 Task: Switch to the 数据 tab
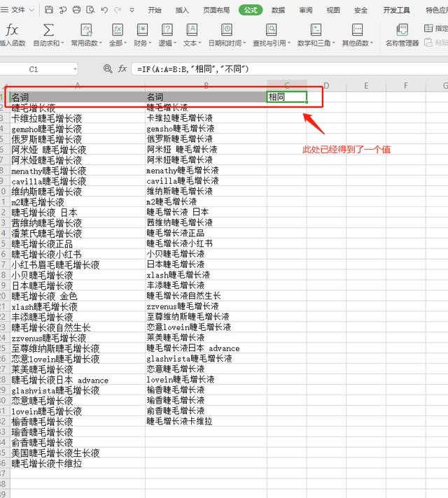click(278, 10)
